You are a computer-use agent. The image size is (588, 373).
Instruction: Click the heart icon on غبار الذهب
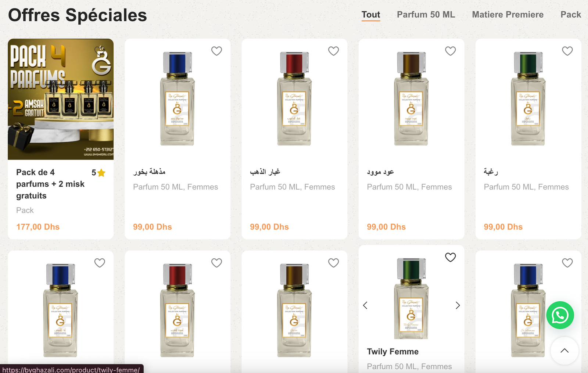click(334, 51)
